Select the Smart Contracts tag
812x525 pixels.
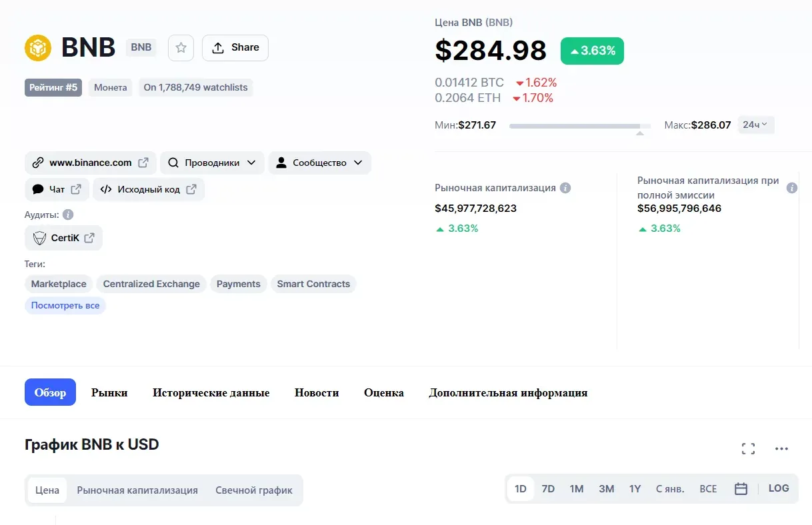coord(313,284)
